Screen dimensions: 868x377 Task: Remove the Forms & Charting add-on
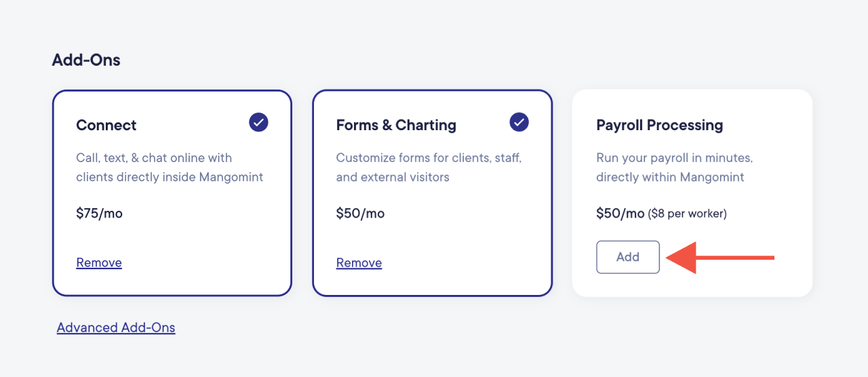[x=359, y=263]
